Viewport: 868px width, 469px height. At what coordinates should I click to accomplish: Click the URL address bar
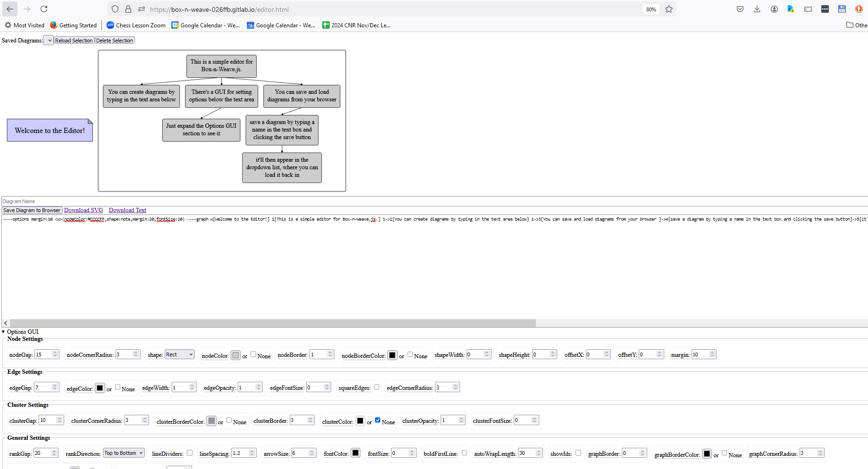click(x=392, y=9)
